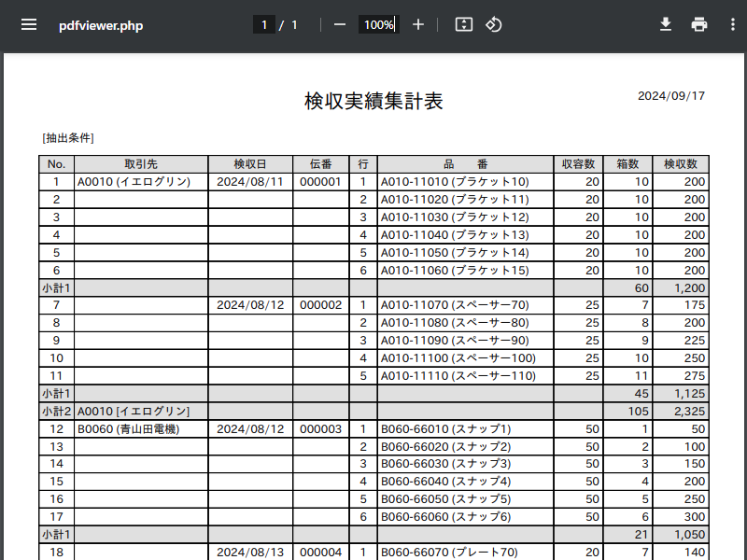747x560 pixels.
Task: Click the date 2024/09/17
Action: tap(671, 96)
